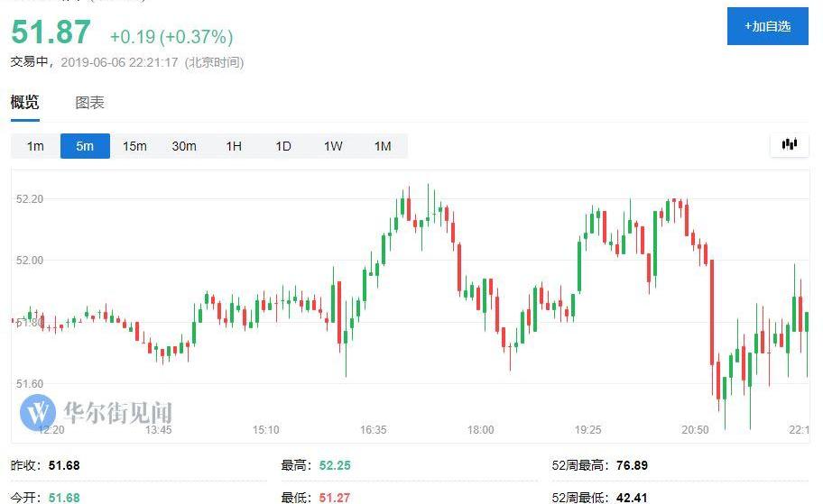Click the 52周最高 value 76.89
This screenshot has height=504, width=823.
click(x=632, y=465)
